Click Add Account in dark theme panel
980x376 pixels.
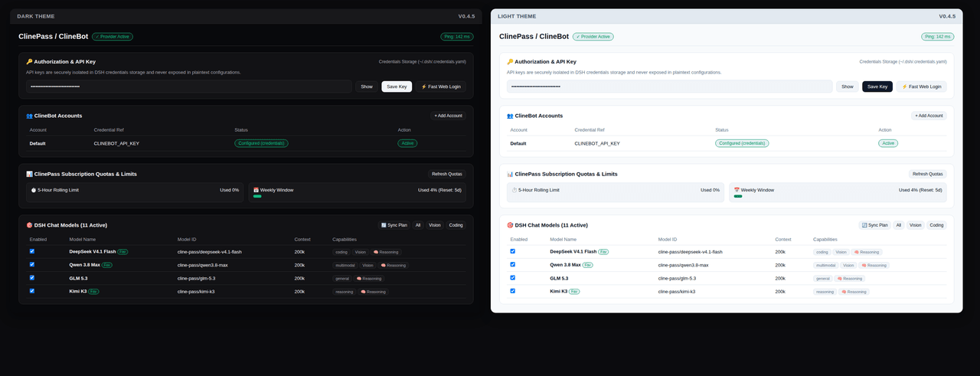[448, 116]
